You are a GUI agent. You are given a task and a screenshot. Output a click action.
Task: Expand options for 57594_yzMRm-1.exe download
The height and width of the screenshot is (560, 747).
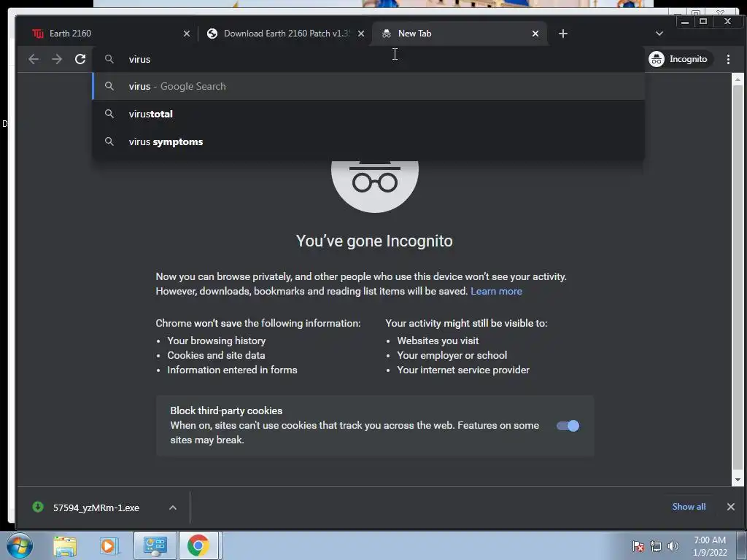click(x=173, y=507)
